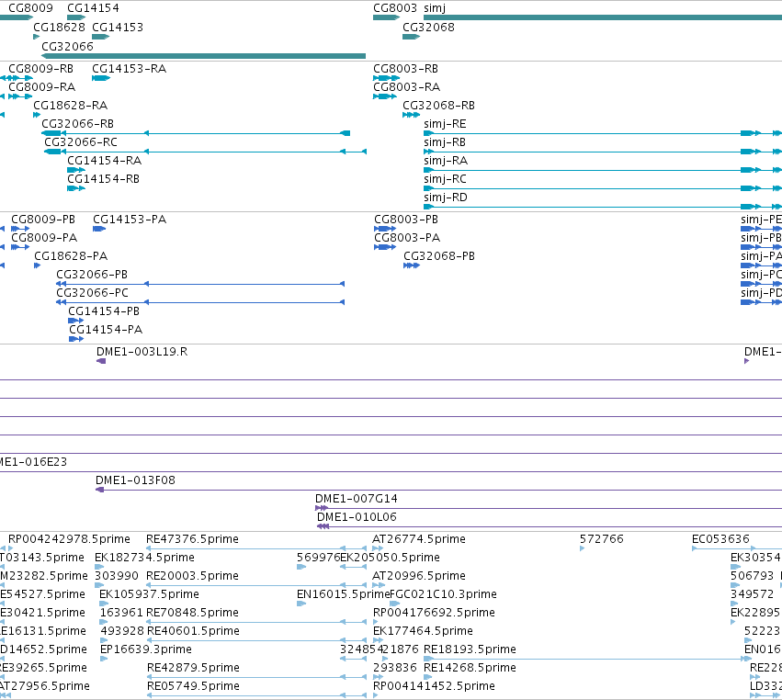Click the CG8003-RA transcript label
The image size is (782, 700).
click(406, 87)
